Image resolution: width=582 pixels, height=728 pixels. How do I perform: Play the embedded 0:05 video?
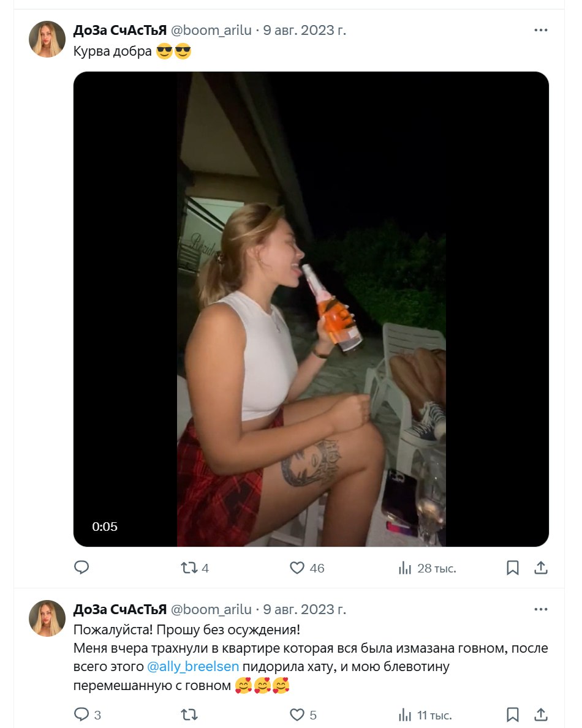click(311, 309)
